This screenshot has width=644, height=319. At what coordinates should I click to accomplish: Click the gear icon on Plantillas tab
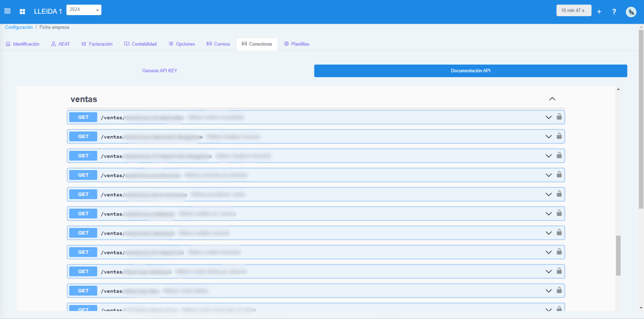286,44
